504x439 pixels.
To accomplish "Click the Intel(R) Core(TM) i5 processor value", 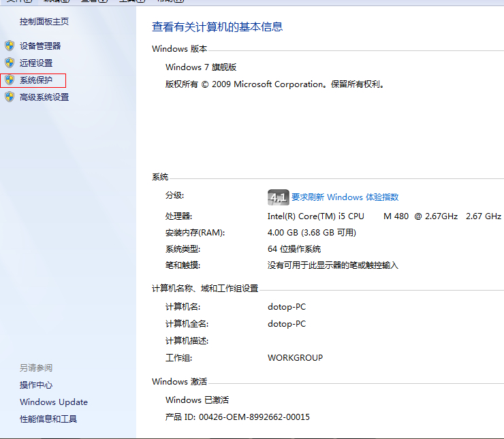I will coord(384,216).
